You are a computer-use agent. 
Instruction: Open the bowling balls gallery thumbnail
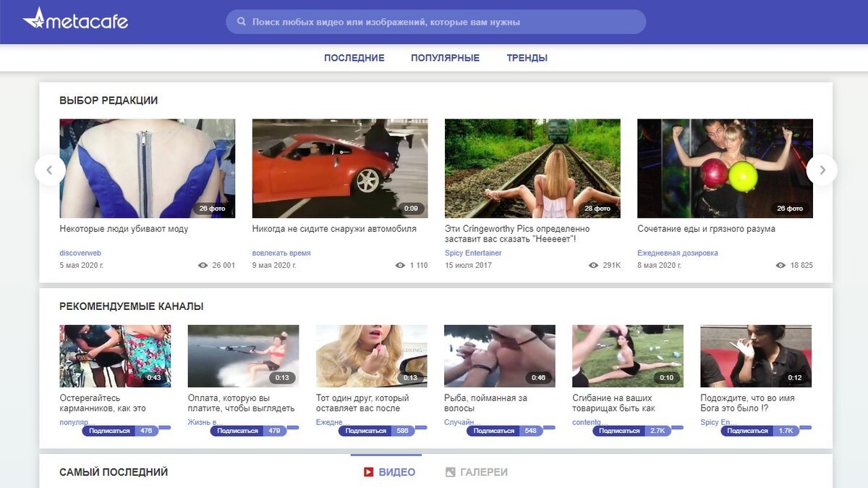tap(725, 168)
